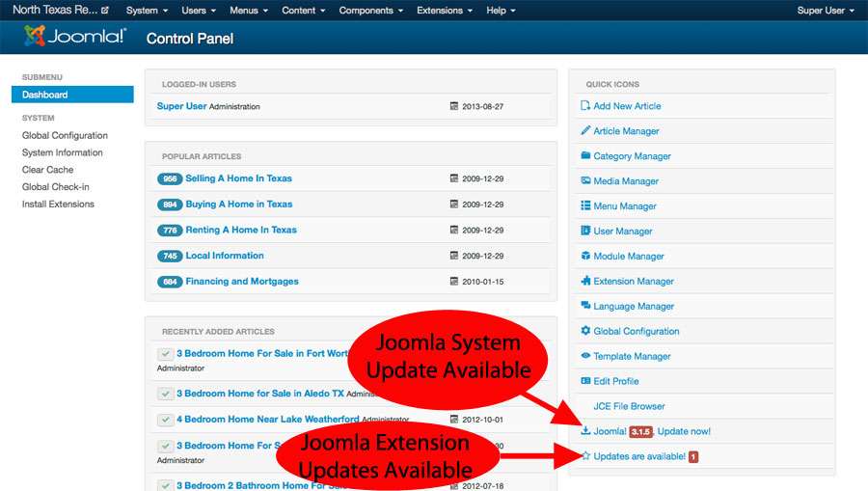The width and height of the screenshot is (868, 491).
Task: Click the User Manager address book icon
Action: tap(585, 231)
